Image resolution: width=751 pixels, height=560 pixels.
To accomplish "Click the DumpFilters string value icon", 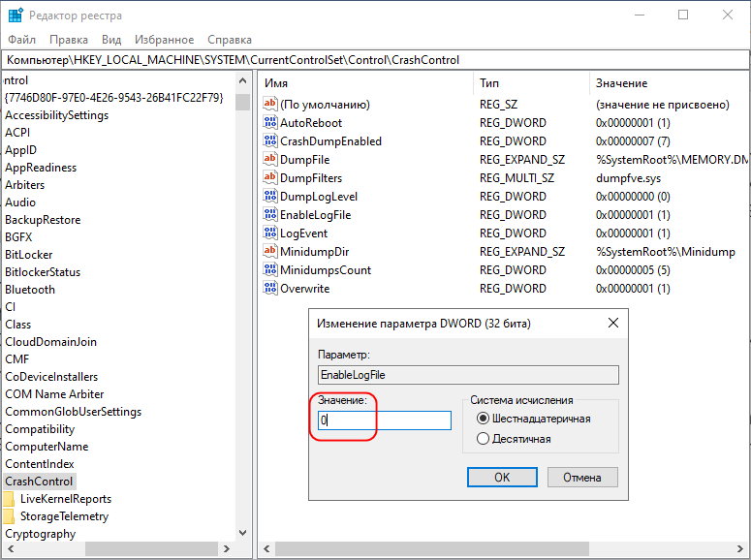I will (x=270, y=177).
